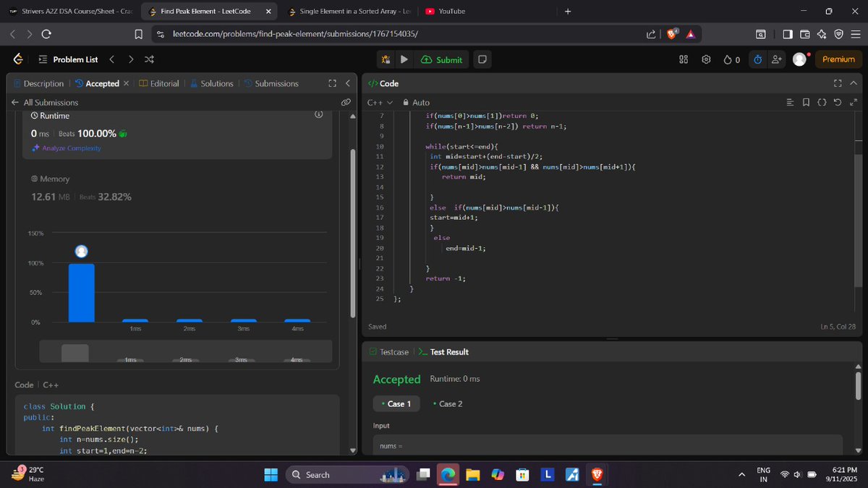868x488 pixels.
Task: Open the Solutions tab
Action: point(216,83)
